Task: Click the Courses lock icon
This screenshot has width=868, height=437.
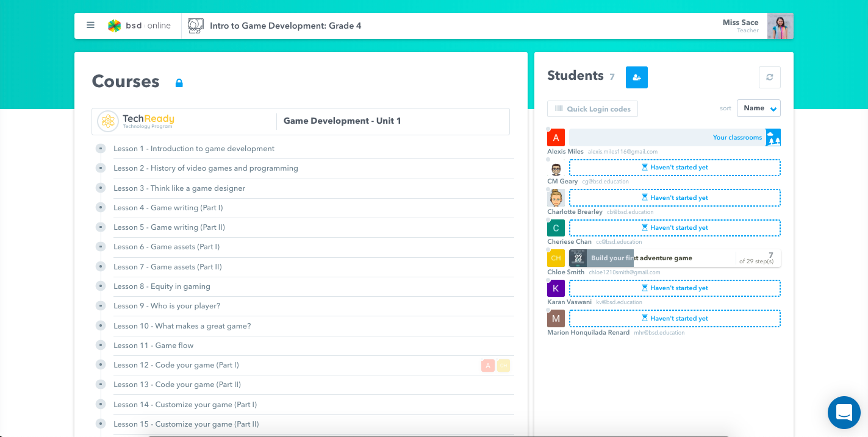Action: (179, 83)
